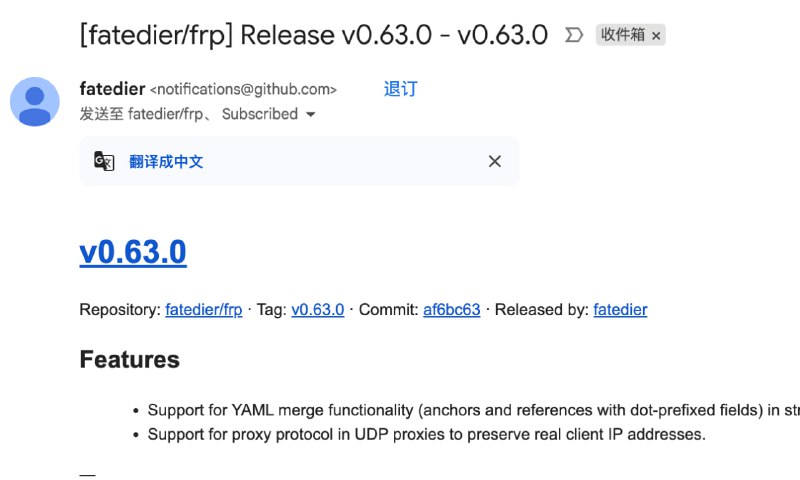Image resolution: width=800 pixels, height=480 pixels.
Task: Click the Google Translate icon
Action: [104, 161]
